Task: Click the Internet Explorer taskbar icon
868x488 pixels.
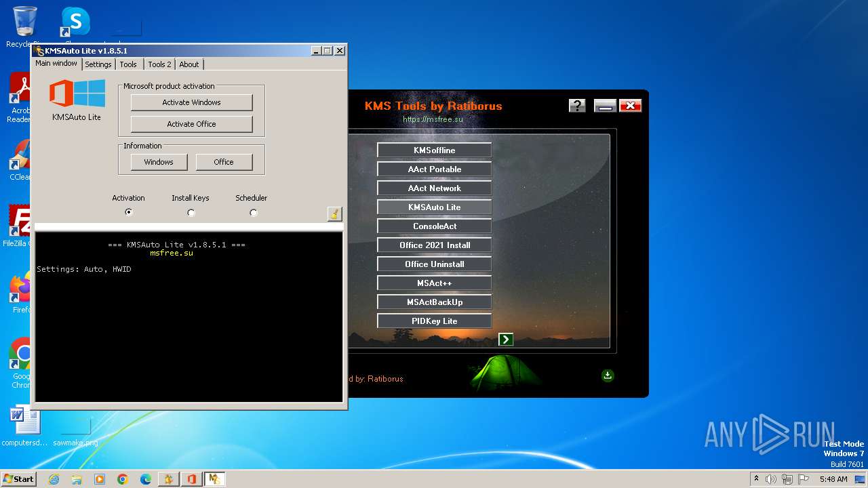Action: click(54, 479)
